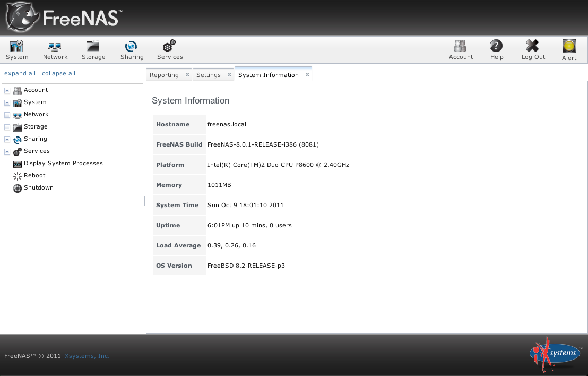Expand the Account tree node
The width and height of the screenshot is (588, 376).
[x=7, y=91]
